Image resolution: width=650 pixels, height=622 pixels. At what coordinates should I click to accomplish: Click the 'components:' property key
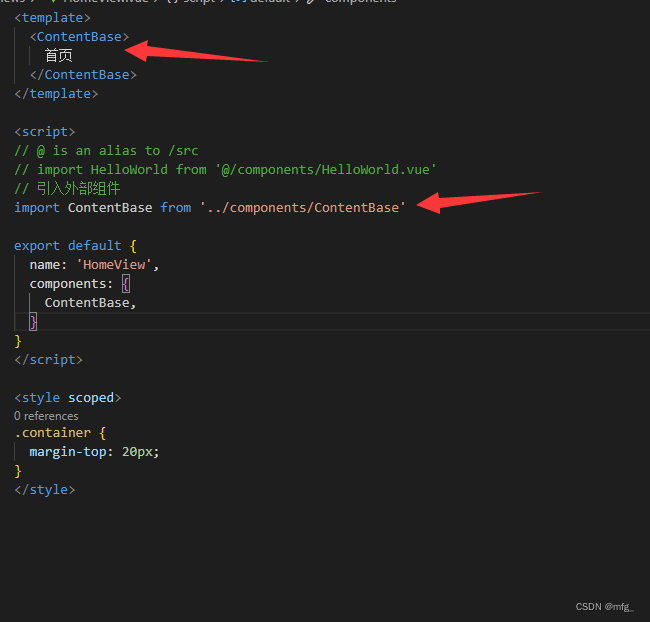[71, 284]
